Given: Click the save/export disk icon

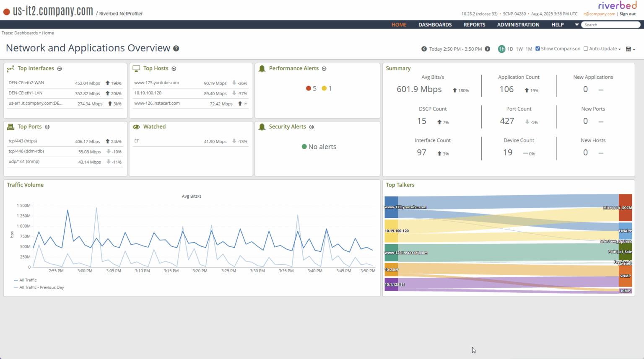Looking at the screenshot, I should coord(627,49).
